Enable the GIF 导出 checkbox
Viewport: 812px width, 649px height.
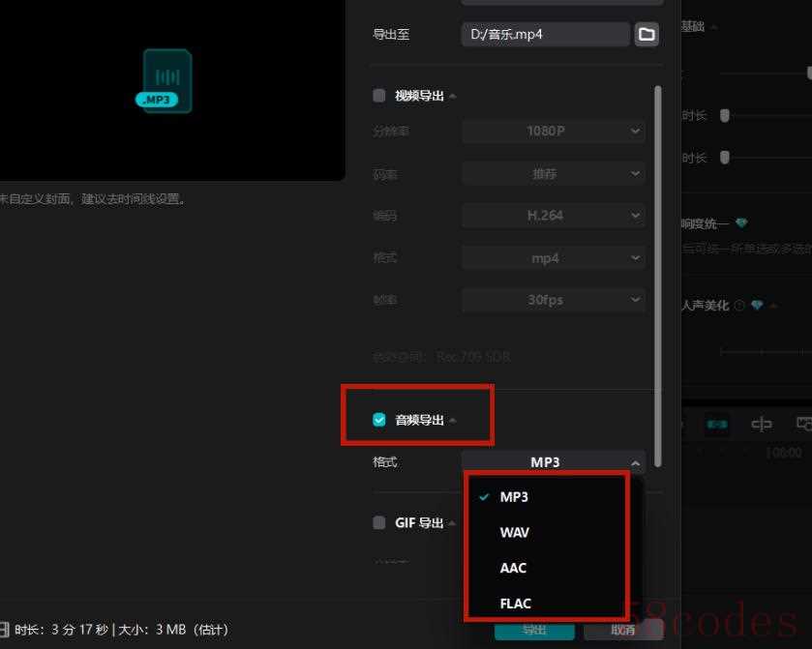379,522
